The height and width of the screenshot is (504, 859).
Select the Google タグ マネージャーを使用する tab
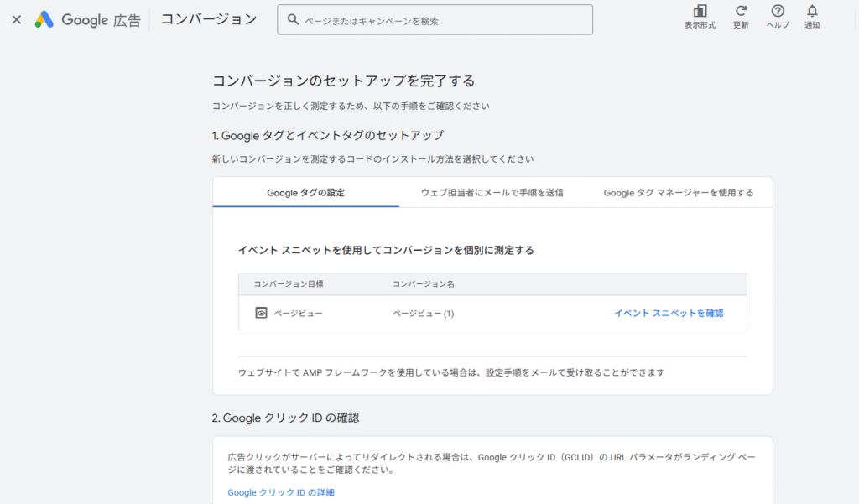click(x=677, y=192)
